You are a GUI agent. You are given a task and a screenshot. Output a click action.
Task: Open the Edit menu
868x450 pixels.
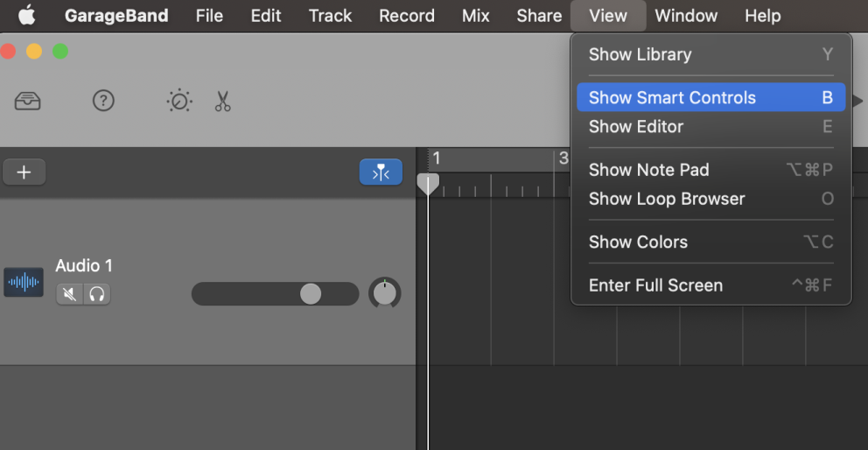[266, 16]
